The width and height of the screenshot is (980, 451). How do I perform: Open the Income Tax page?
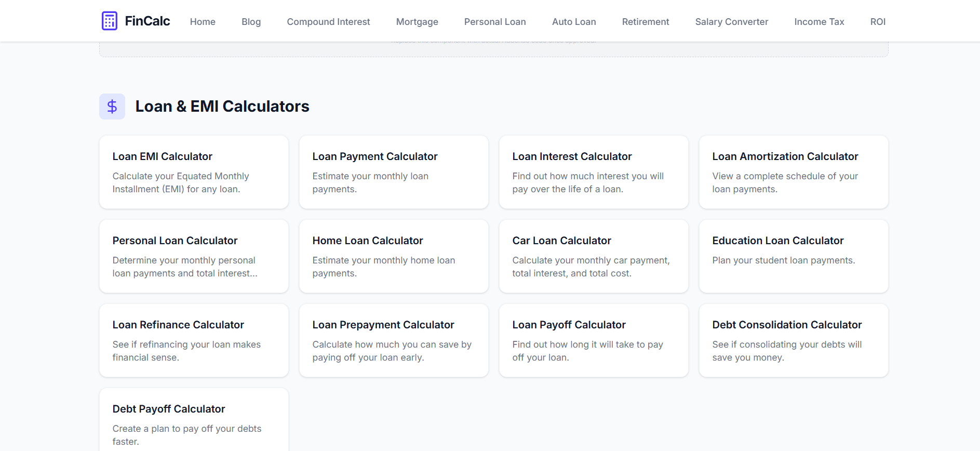point(819,22)
